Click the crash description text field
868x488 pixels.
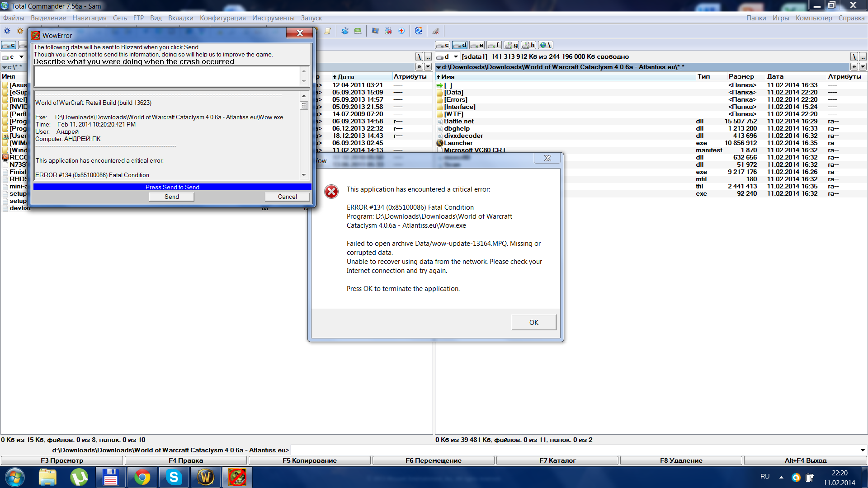pos(167,76)
